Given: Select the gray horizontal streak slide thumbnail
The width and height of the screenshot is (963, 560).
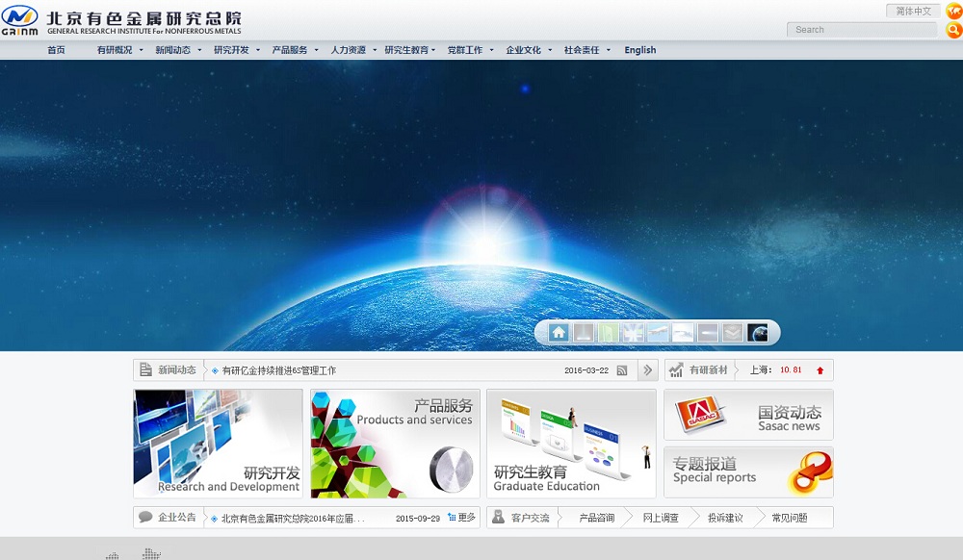Looking at the screenshot, I should (x=708, y=333).
